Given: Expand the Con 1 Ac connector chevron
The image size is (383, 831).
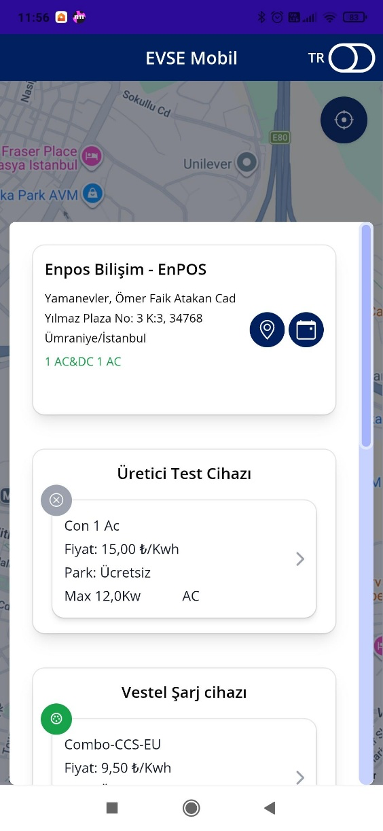Looking at the screenshot, I should pyautogui.click(x=300, y=559).
